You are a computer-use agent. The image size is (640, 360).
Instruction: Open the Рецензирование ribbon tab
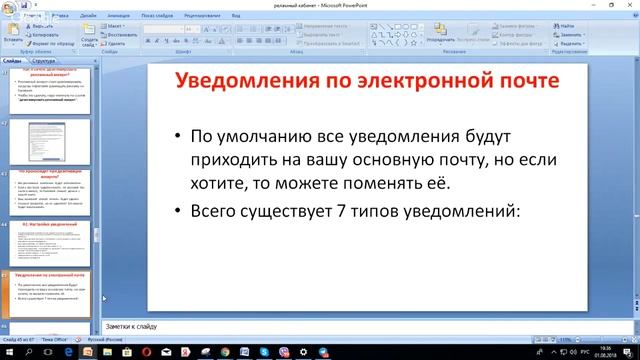point(202,16)
